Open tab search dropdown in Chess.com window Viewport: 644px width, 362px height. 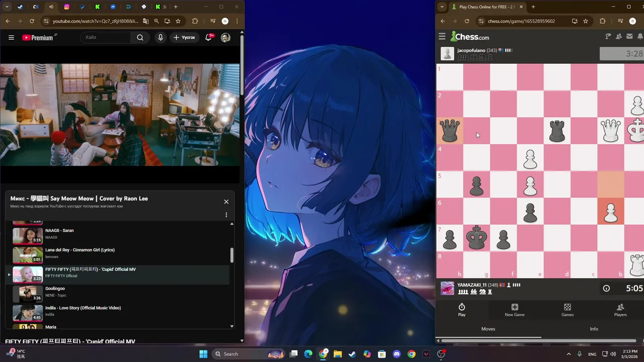point(442,7)
